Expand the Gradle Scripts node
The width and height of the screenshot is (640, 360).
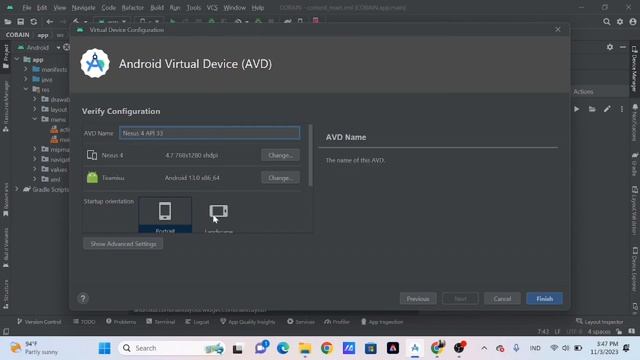coord(17,189)
